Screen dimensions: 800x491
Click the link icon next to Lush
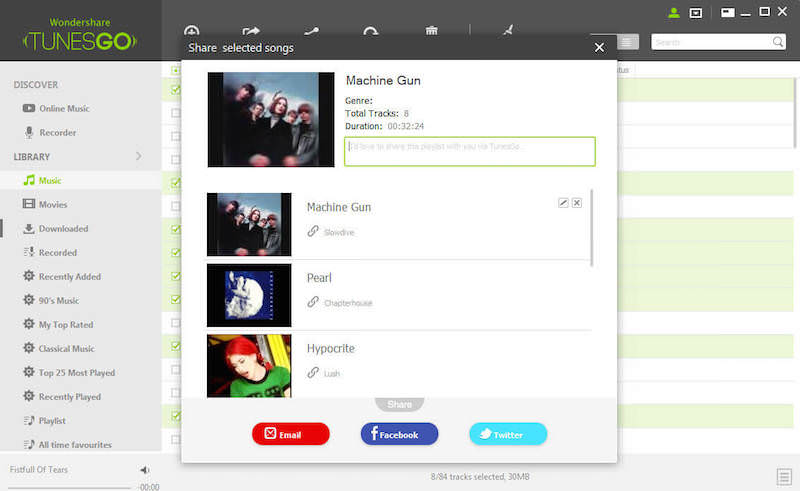pos(313,373)
